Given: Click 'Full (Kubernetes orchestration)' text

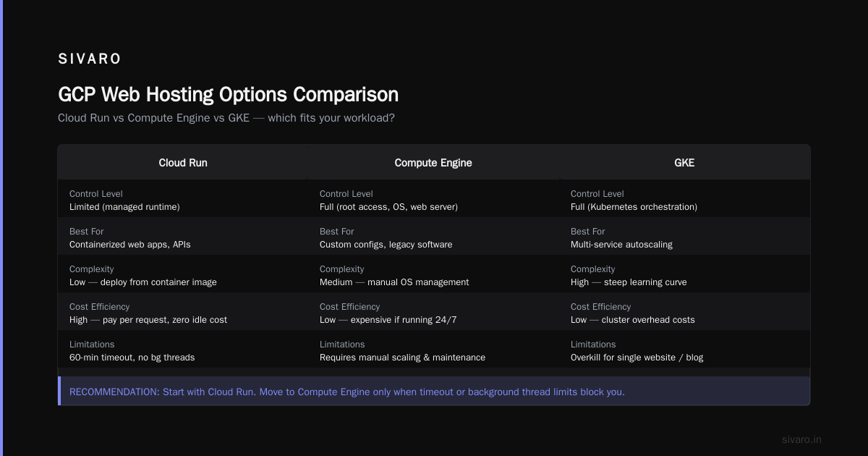Looking at the screenshot, I should (x=634, y=207).
